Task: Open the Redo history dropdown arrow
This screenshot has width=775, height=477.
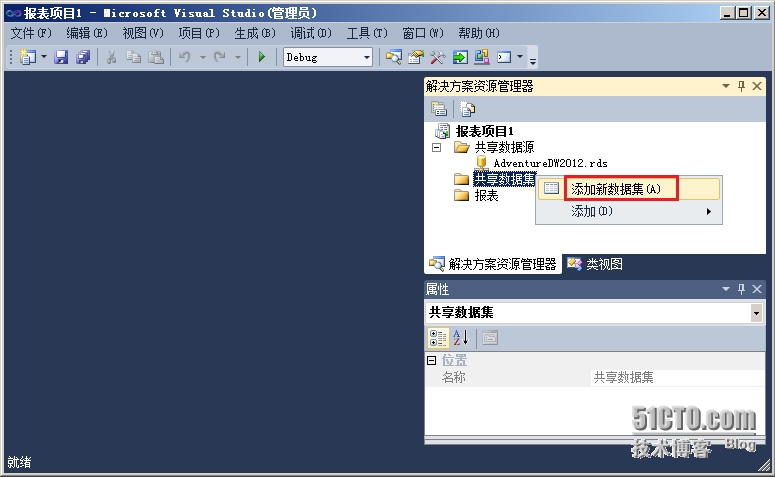Action: (238, 57)
